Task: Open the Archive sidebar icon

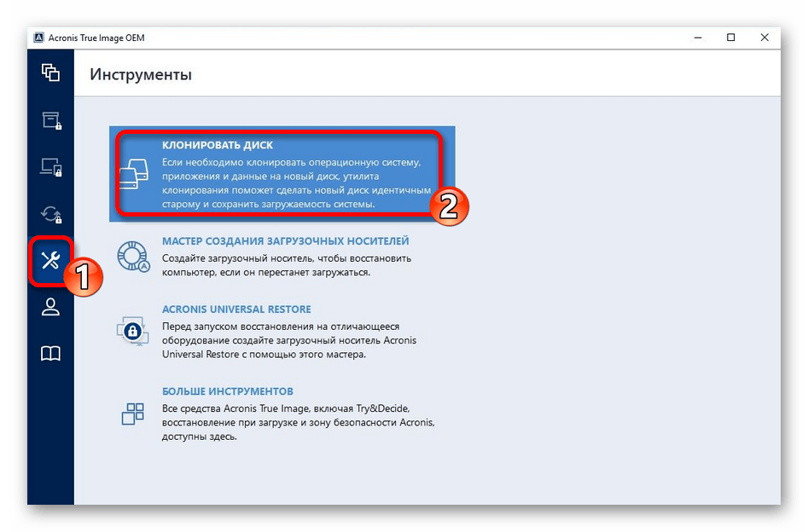Action: pyautogui.click(x=51, y=120)
